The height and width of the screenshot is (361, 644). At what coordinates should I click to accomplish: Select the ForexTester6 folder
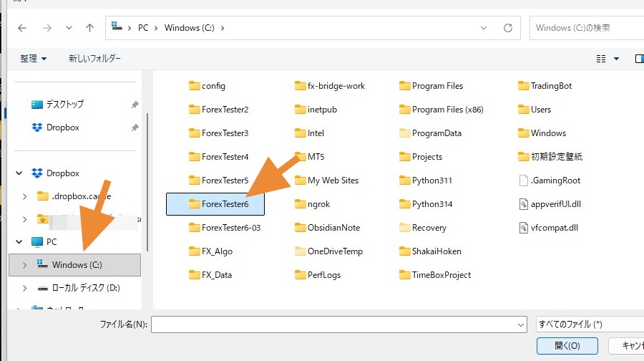[x=215, y=204]
